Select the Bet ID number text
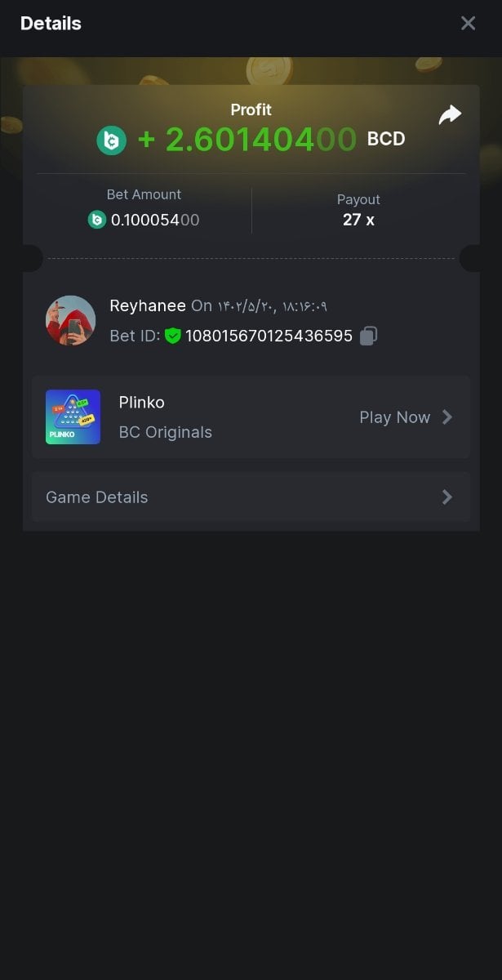This screenshot has width=502, height=980. [269, 336]
